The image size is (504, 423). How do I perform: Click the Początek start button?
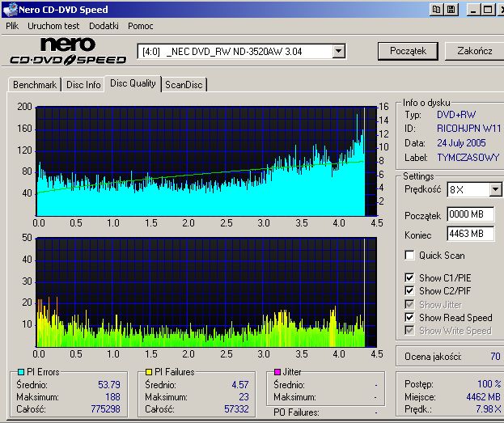(408, 51)
